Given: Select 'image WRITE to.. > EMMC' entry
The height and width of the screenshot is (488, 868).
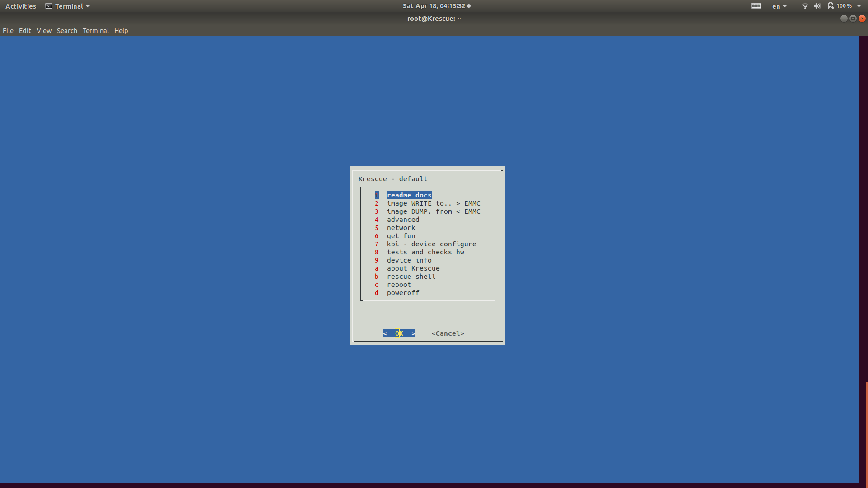Looking at the screenshot, I should click(x=433, y=203).
